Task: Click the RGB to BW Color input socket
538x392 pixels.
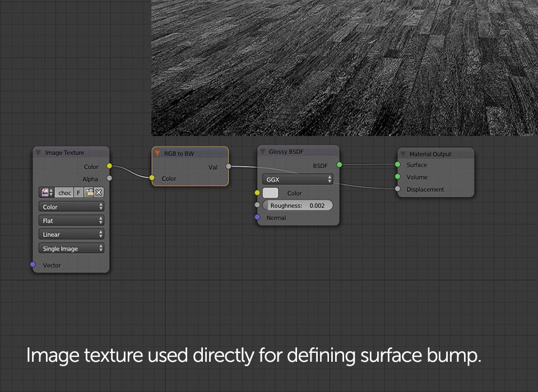Action: (x=152, y=178)
